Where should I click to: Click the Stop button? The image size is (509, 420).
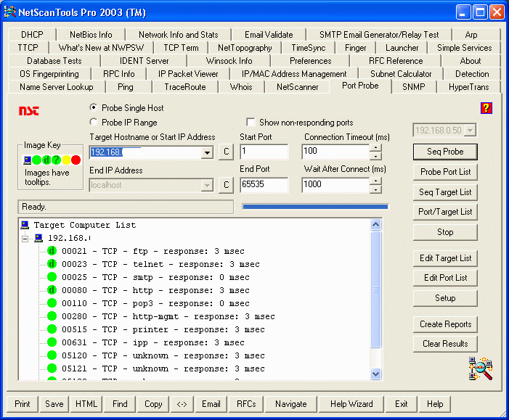tap(445, 232)
